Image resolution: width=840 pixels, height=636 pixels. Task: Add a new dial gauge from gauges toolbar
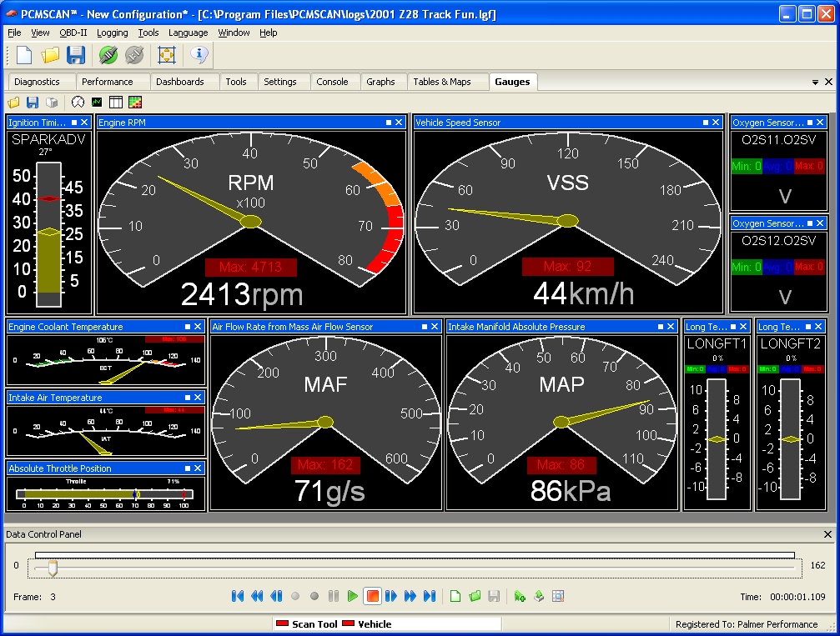pos(78,103)
